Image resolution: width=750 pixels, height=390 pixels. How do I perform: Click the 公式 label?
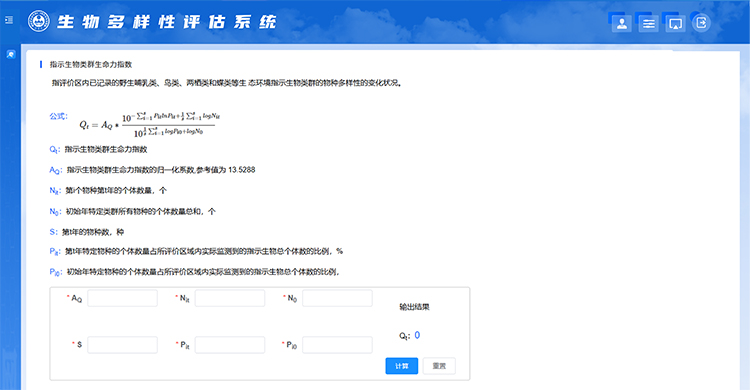coord(59,116)
